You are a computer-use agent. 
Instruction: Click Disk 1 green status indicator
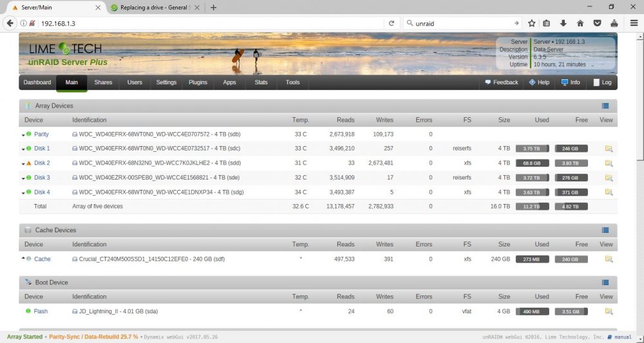pyautogui.click(x=29, y=148)
